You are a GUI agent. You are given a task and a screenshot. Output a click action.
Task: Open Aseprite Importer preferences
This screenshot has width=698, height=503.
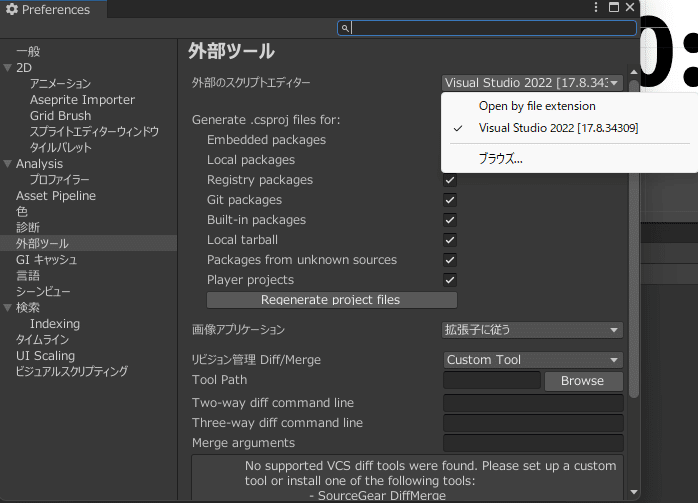[x=82, y=100]
